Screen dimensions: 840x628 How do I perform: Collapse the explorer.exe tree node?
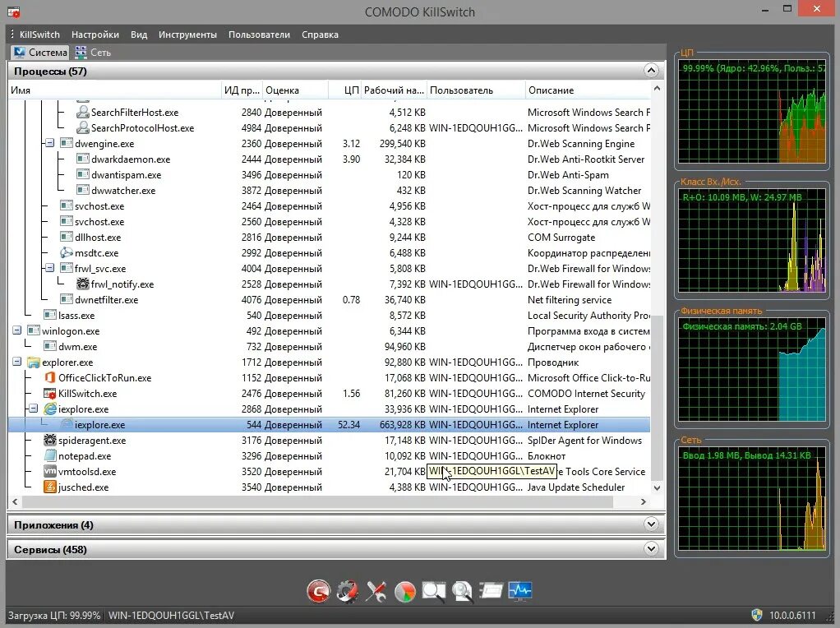(17, 362)
